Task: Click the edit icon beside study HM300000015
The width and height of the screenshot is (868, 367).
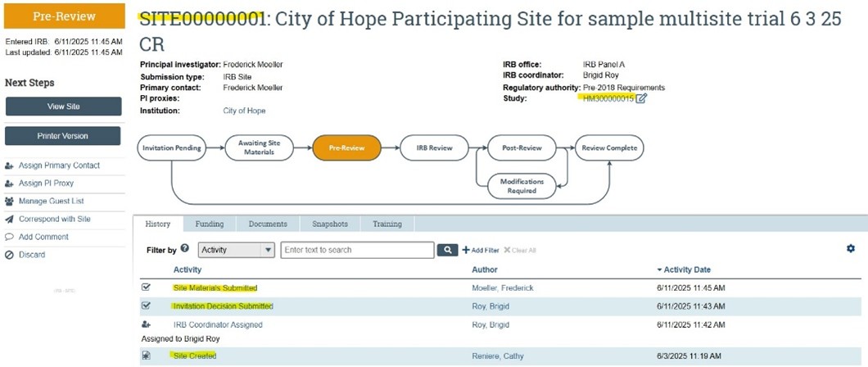Action: (641, 99)
